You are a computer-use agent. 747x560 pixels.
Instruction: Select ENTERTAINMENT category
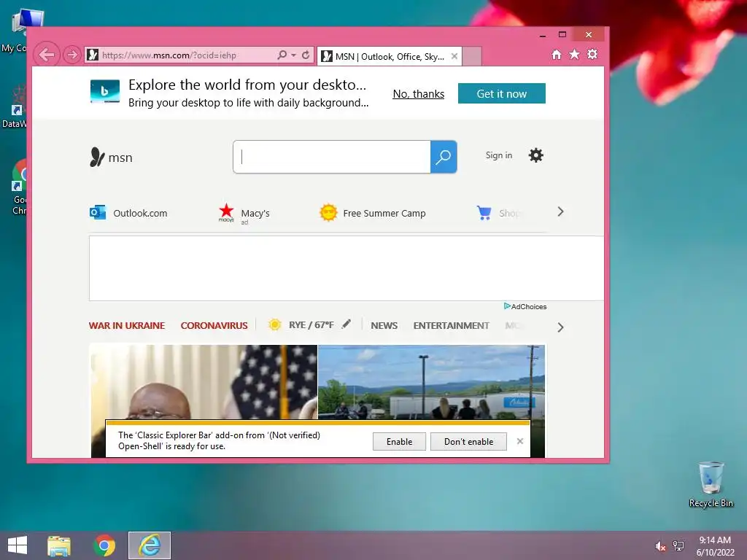point(451,326)
